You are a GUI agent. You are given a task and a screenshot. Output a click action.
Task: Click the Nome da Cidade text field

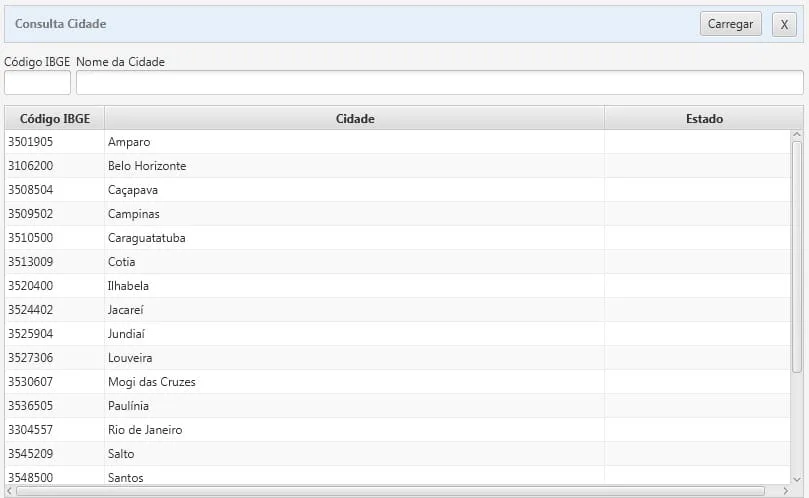coord(439,82)
